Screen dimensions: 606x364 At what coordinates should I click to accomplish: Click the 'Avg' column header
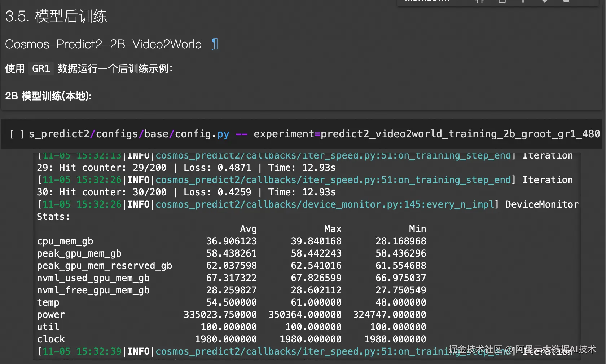pyautogui.click(x=248, y=229)
